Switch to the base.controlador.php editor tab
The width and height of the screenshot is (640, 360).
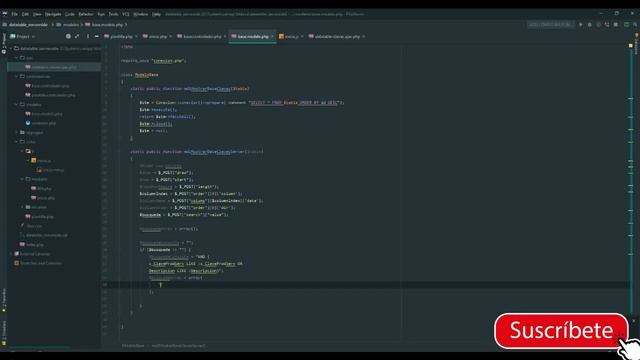point(202,36)
